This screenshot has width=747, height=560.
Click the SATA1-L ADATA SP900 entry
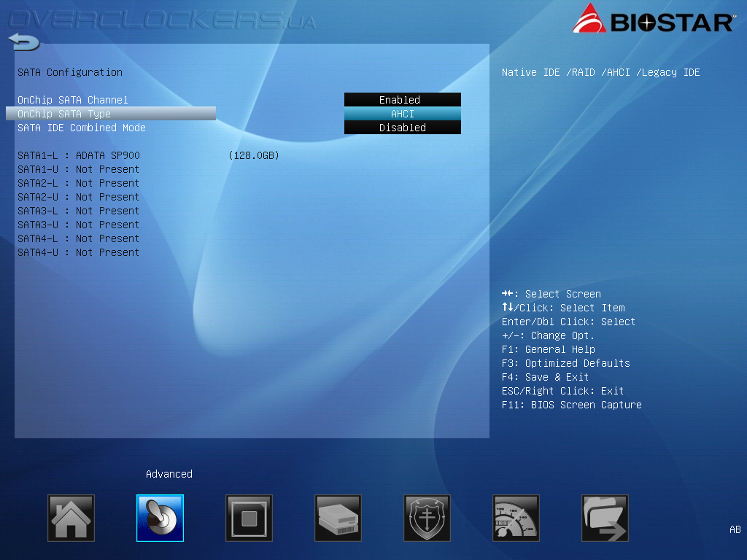tap(79, 155)
